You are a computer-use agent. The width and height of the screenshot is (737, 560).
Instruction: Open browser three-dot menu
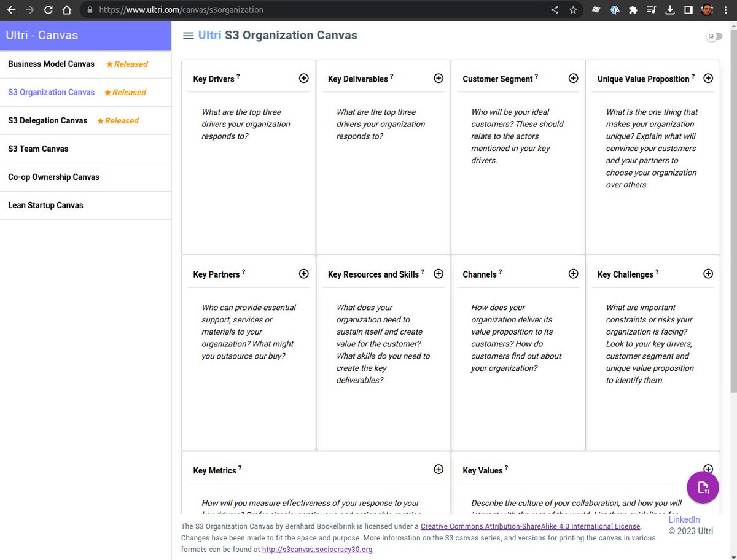(726, 10)
